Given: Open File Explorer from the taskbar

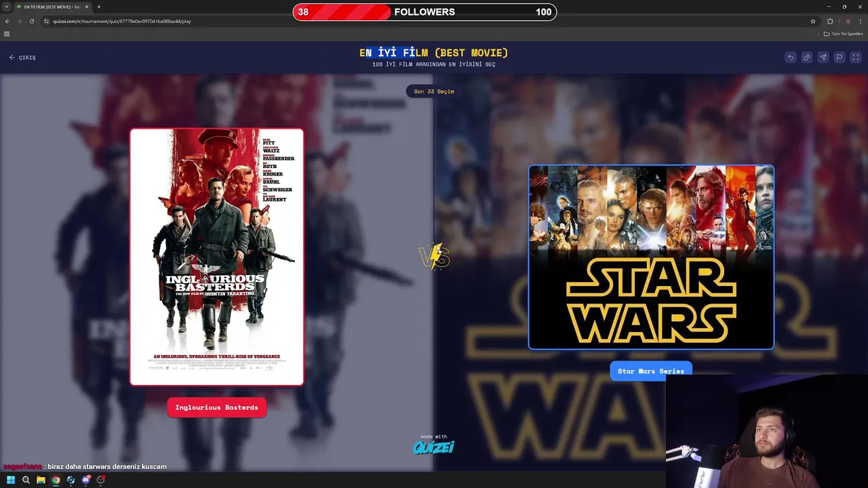Looking at the screenshot, I should click(x=41, y=480).
